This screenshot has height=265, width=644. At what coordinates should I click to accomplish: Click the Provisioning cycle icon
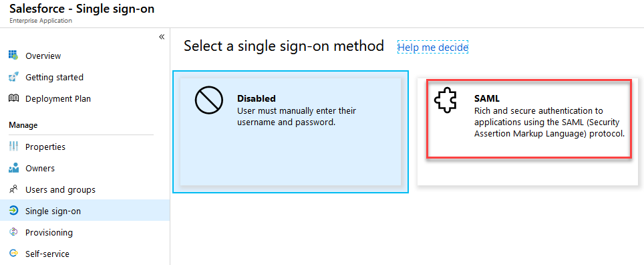[13, 232]
